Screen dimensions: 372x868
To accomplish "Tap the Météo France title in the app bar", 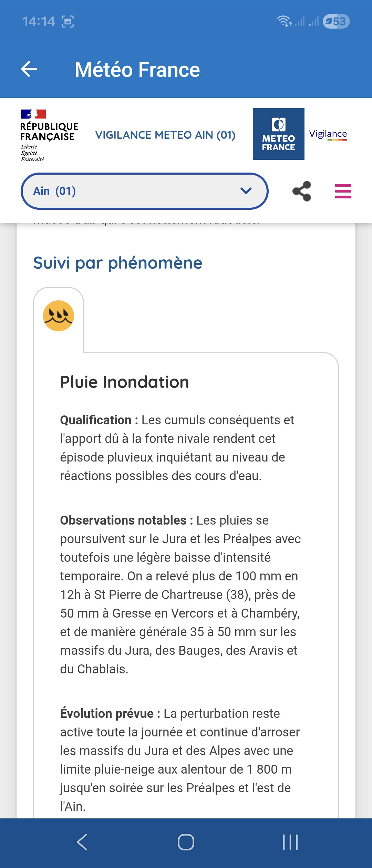I will pyautogui.click(x=137, y=70).
